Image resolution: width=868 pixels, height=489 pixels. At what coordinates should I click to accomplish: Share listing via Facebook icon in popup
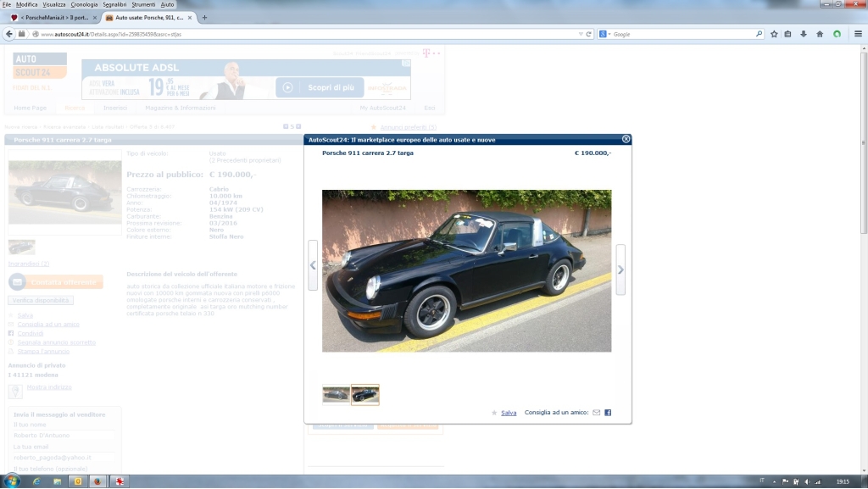[x=608, y=413]
